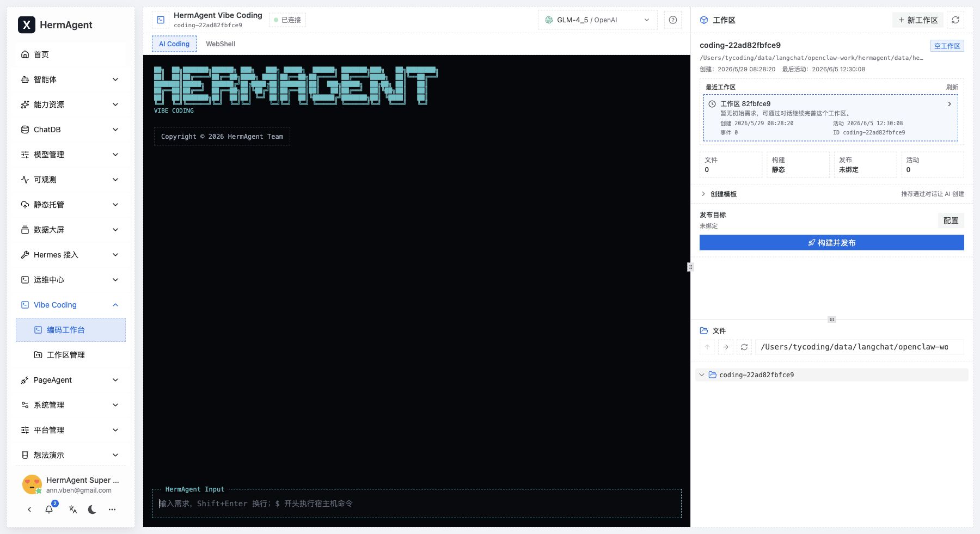This screenshot has width=980, height=534.
Task: Collapse the Vibe Coding sidebar menu
Action: tap(71, 305)
